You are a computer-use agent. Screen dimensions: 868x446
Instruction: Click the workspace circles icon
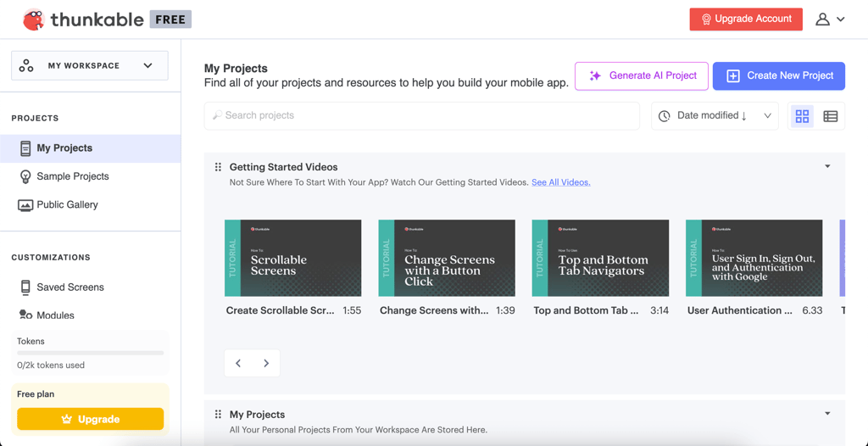pyautogui.click(x=26, y=65)
